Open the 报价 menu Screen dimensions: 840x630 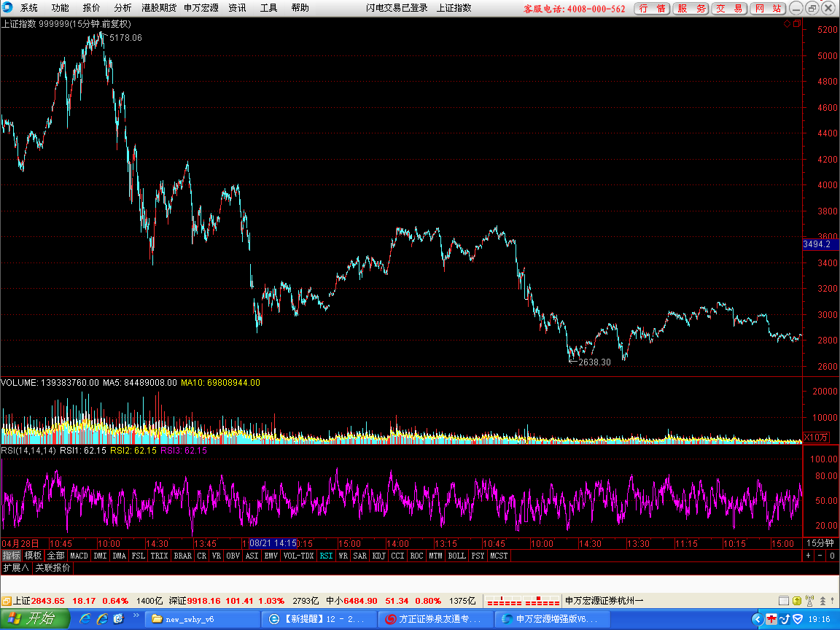click(91, 8)
